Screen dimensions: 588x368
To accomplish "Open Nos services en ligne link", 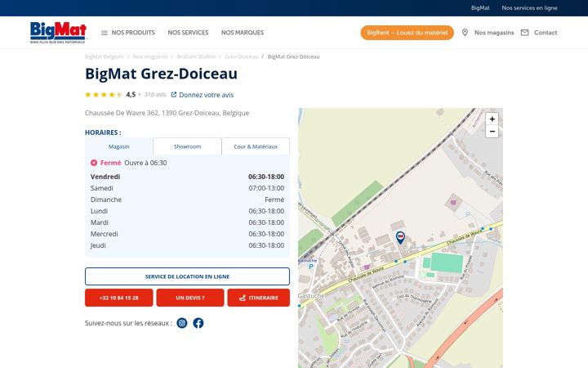I will point(529,8).
